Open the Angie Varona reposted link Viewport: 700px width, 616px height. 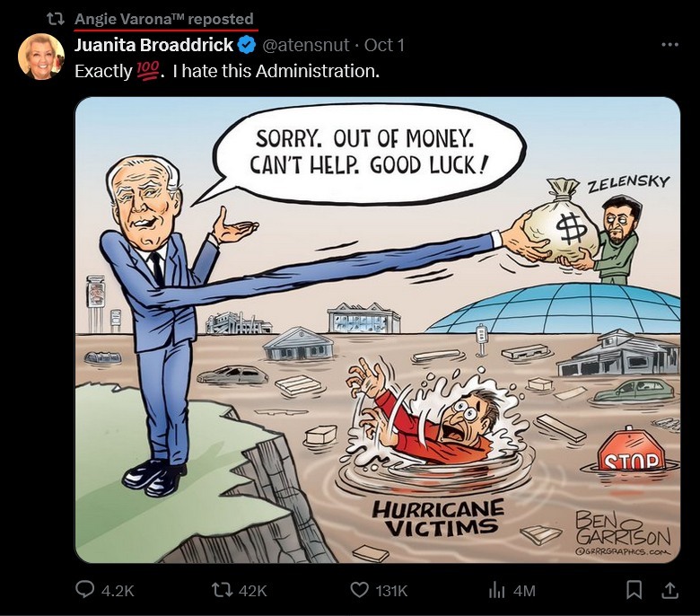[164, 19]
